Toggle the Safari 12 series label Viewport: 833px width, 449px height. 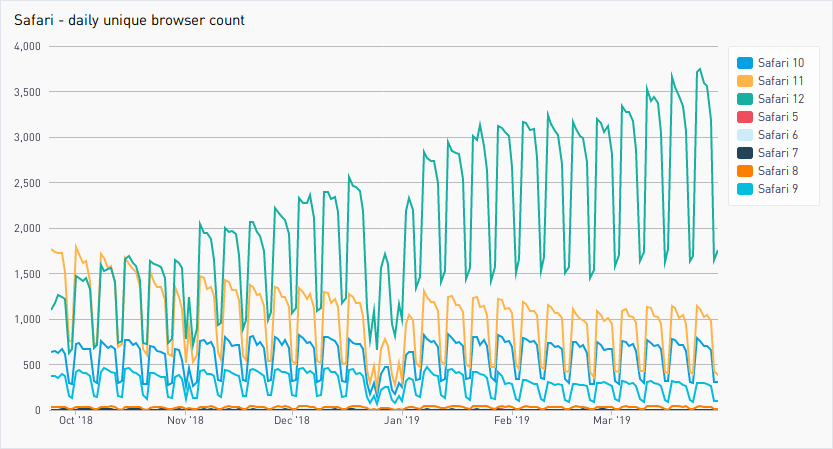pos(781,99)
